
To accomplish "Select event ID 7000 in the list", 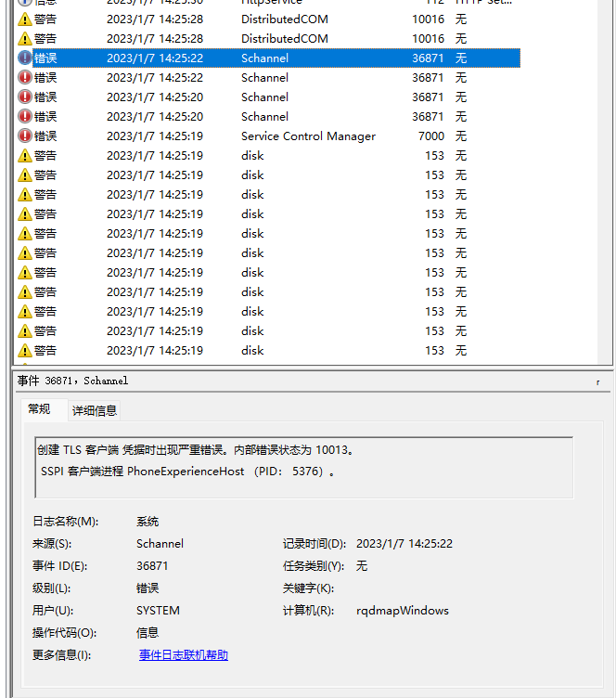I will coord(430,136).
